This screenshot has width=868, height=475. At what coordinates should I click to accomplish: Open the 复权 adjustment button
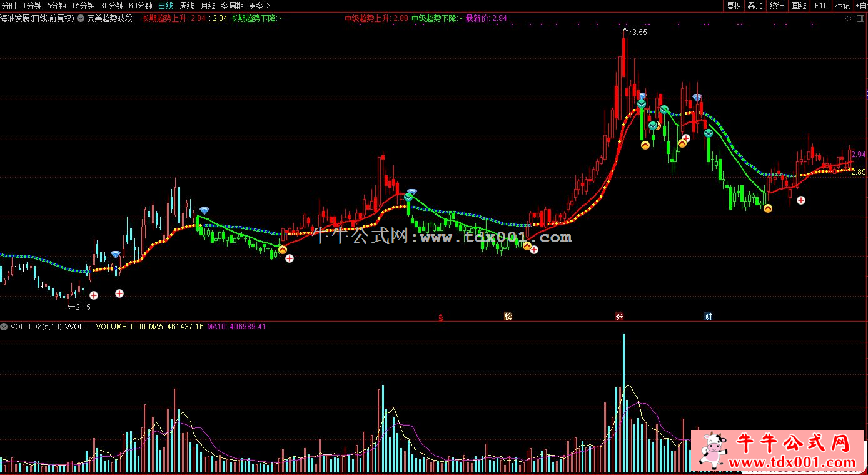734,6
